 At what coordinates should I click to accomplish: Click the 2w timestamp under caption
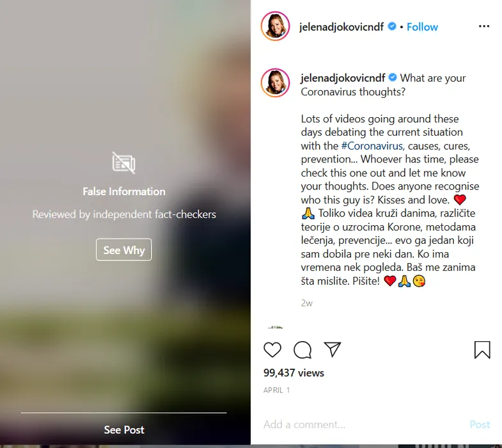tap(306, 303)
